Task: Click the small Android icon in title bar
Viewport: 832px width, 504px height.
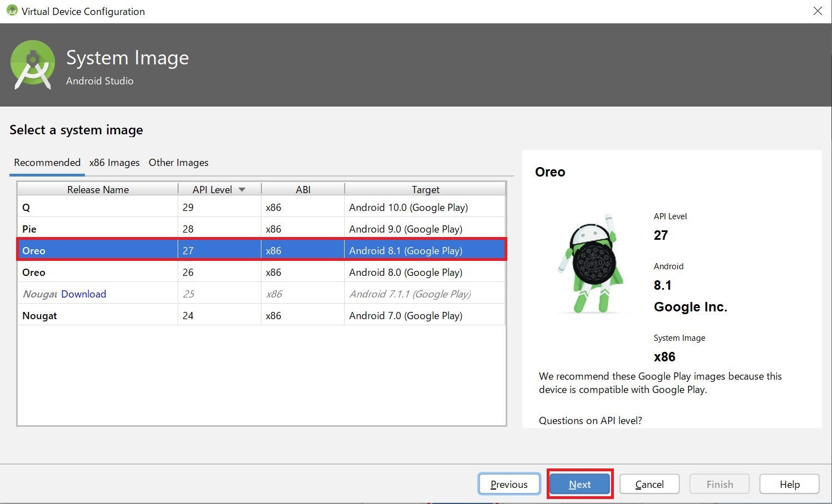Action: click(x=12, y=11)
